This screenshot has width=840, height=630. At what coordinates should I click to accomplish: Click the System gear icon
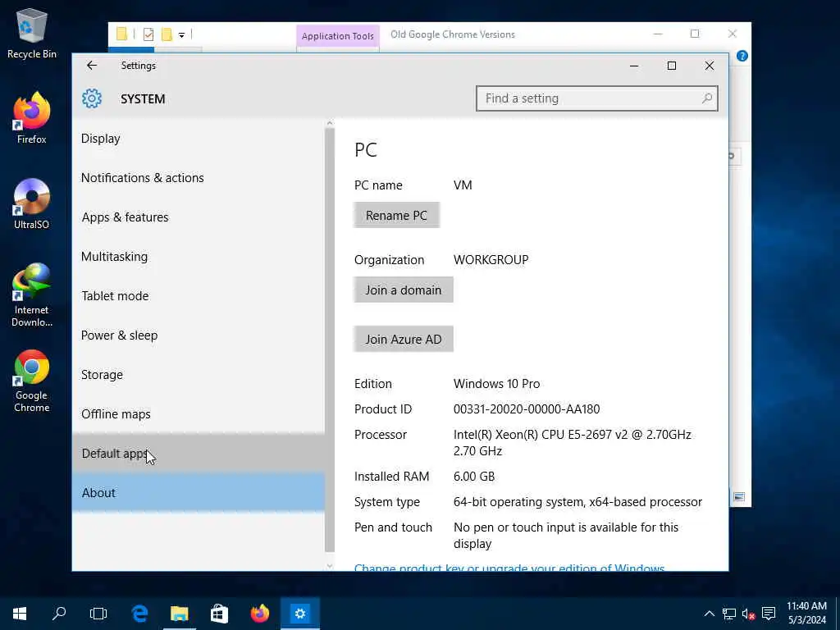(x=92, y=98)
